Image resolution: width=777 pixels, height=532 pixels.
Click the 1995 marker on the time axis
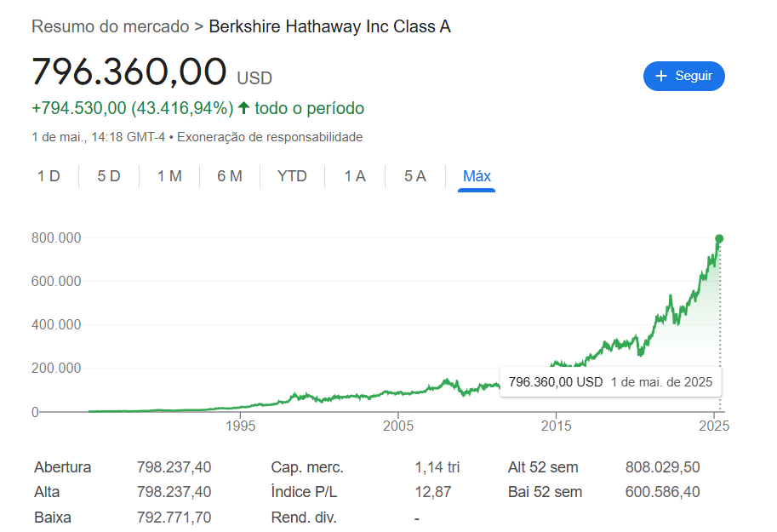coord(240,426)
